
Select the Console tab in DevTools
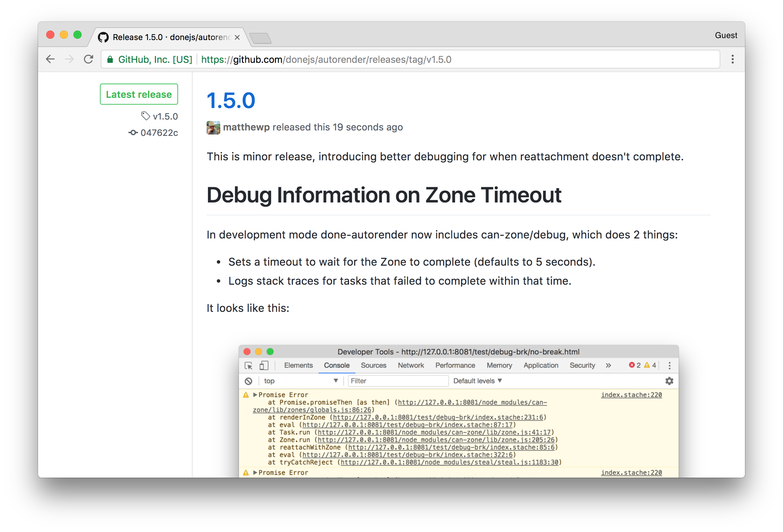pos(336,366)
